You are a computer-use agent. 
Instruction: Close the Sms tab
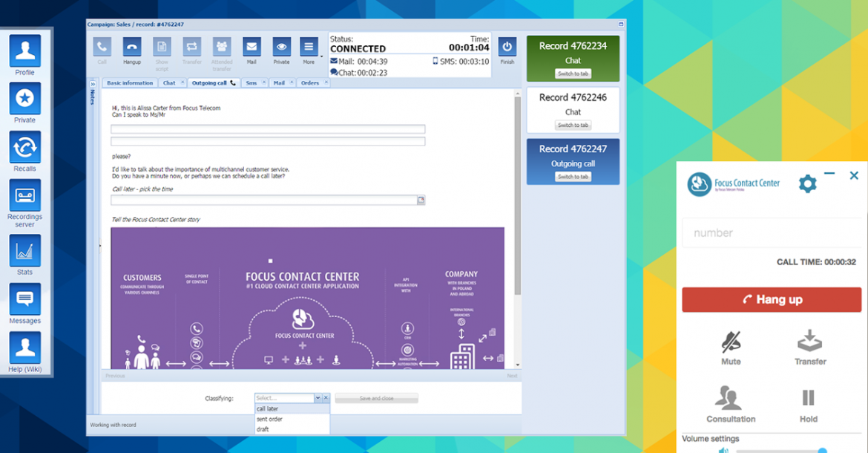(264, 82)
